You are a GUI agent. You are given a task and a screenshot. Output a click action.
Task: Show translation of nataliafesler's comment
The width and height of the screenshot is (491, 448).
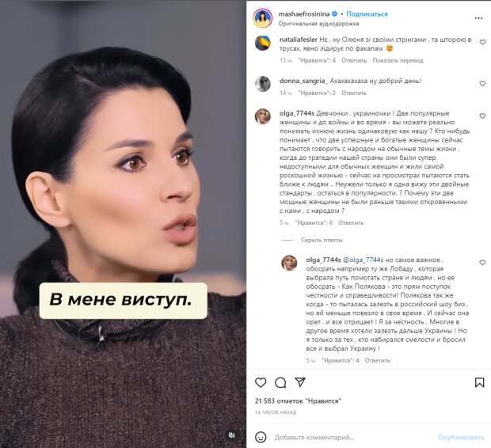[x=398, y=60]
